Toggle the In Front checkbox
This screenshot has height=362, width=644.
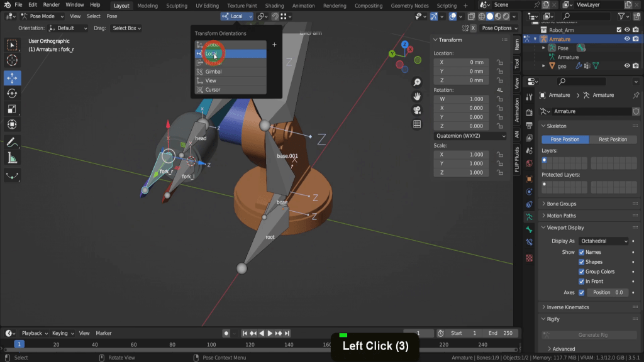pyautogui.click(x=581, y=282)
